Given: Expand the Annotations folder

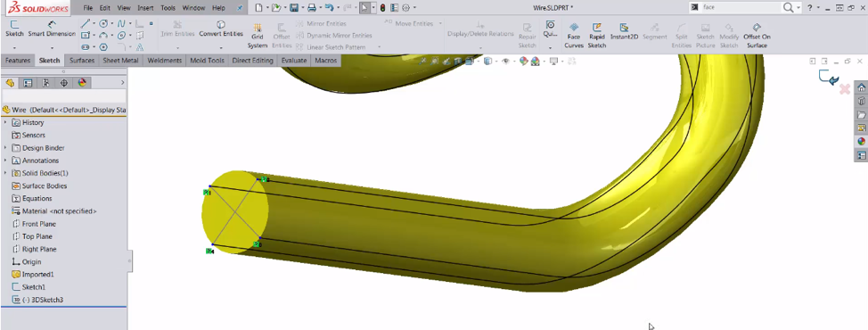Looking at the screenshot, I should tap(5, 161).
